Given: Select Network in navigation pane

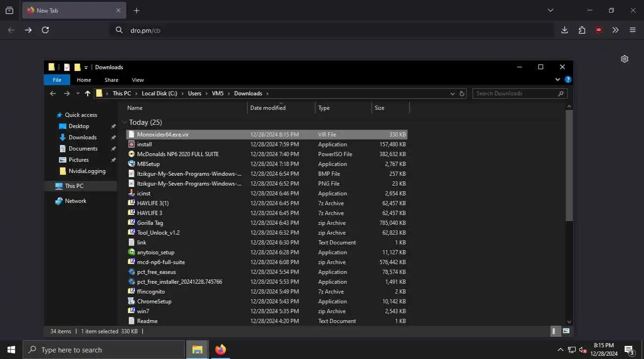Looking at the screenshot, I should (x=75, y=201).
